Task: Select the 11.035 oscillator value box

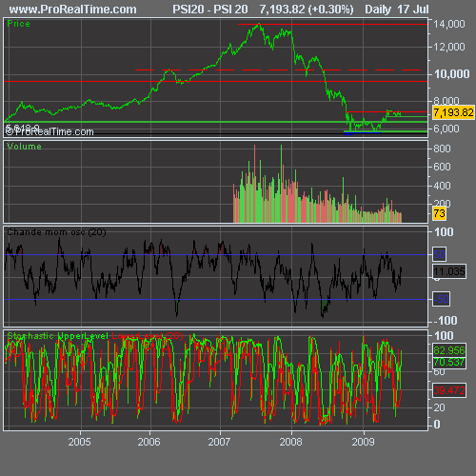Action: (x=449, y=271)
